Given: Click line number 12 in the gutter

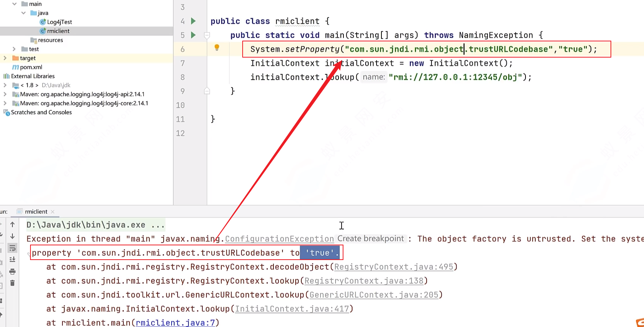Looking at the screenshot, I should click(x=181, y=133).
